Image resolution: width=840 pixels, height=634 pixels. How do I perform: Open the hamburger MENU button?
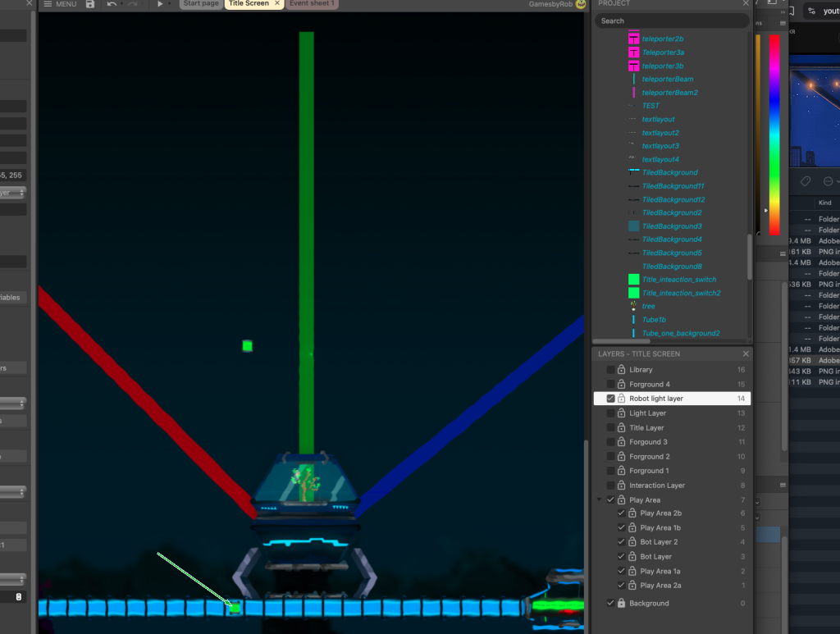(x=60, y=4)
